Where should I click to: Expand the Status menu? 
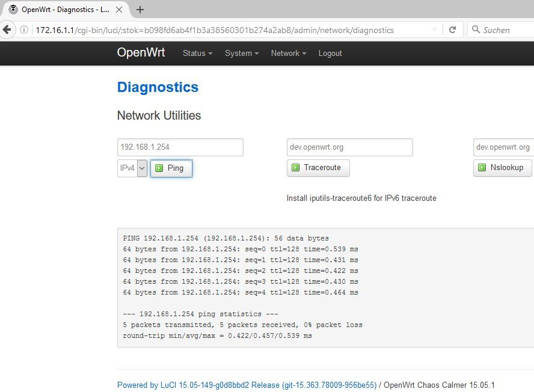(x=197, y=53)
